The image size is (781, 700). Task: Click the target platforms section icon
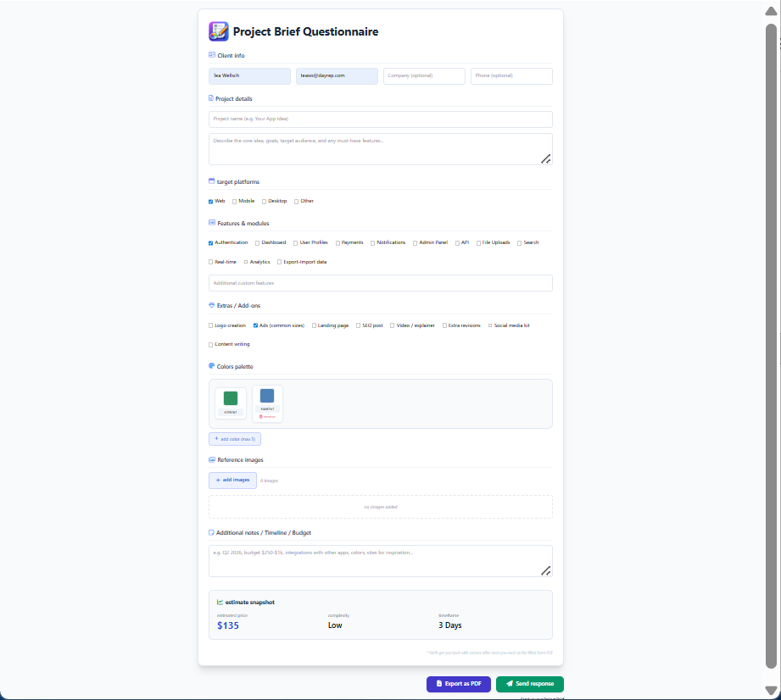pos(211,181)
